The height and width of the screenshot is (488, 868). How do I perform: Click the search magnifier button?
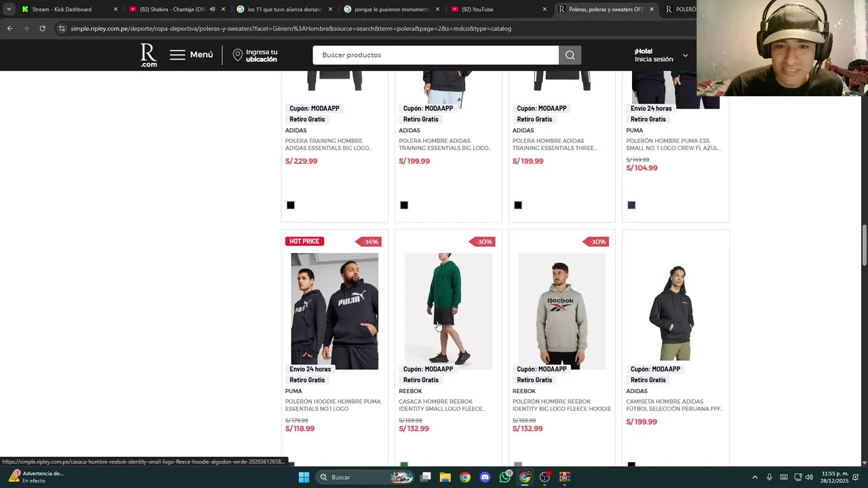pos(570,55)
